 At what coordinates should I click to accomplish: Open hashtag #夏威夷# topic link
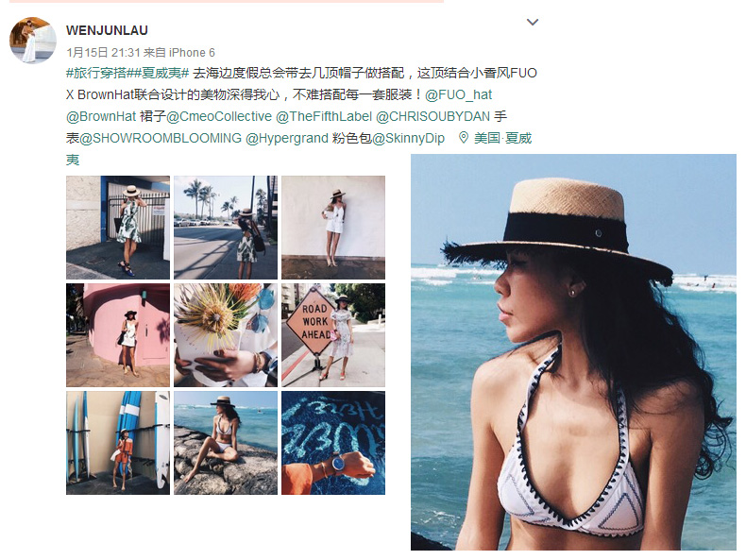coord(159,73)
